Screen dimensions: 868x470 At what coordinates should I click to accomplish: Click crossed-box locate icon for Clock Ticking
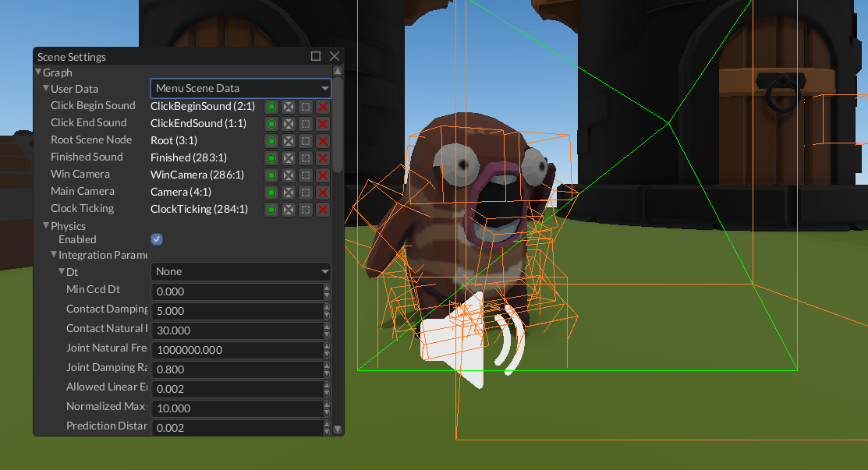click(x=289, y=210)
